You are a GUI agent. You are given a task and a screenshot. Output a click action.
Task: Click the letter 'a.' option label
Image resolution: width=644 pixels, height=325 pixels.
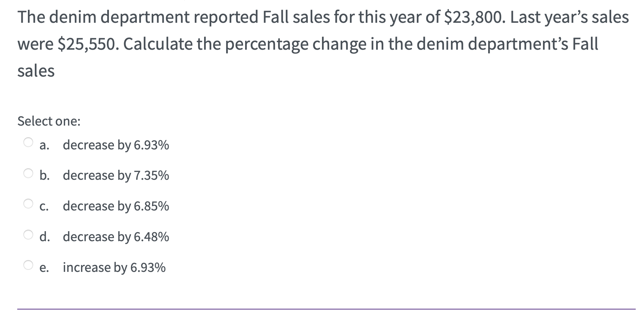[x=44, y=145]
